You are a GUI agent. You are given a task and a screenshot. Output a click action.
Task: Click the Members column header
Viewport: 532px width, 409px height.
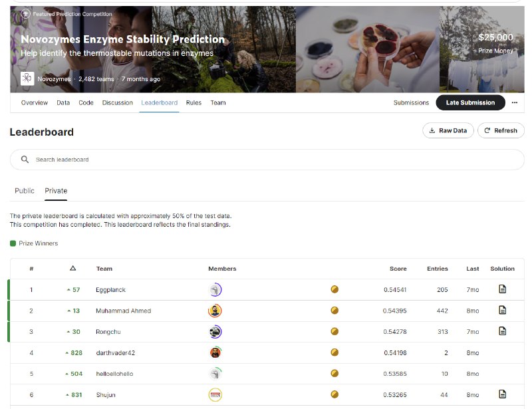[x=222, y=269]
